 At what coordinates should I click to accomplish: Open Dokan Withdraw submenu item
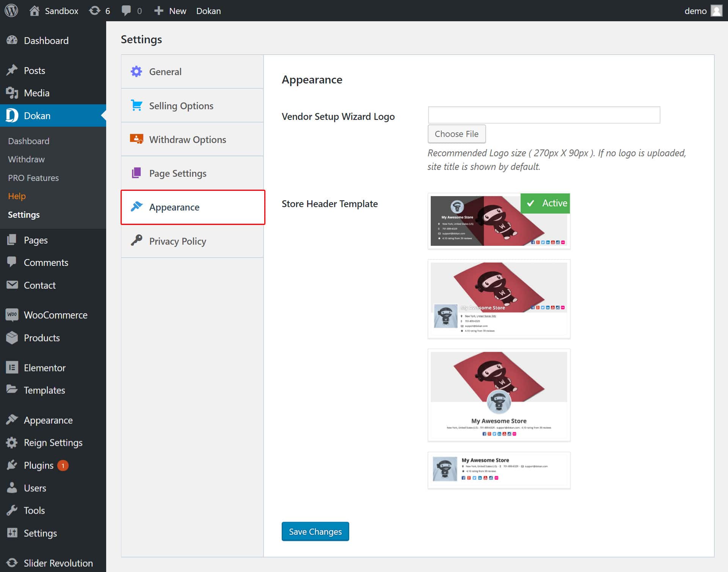pyautogui.click(x=26, y=159)
